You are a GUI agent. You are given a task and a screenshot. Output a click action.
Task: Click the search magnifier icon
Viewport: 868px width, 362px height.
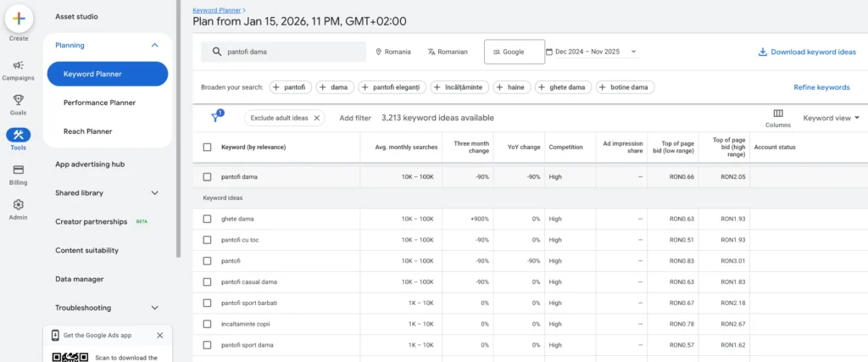coord(217,52)
